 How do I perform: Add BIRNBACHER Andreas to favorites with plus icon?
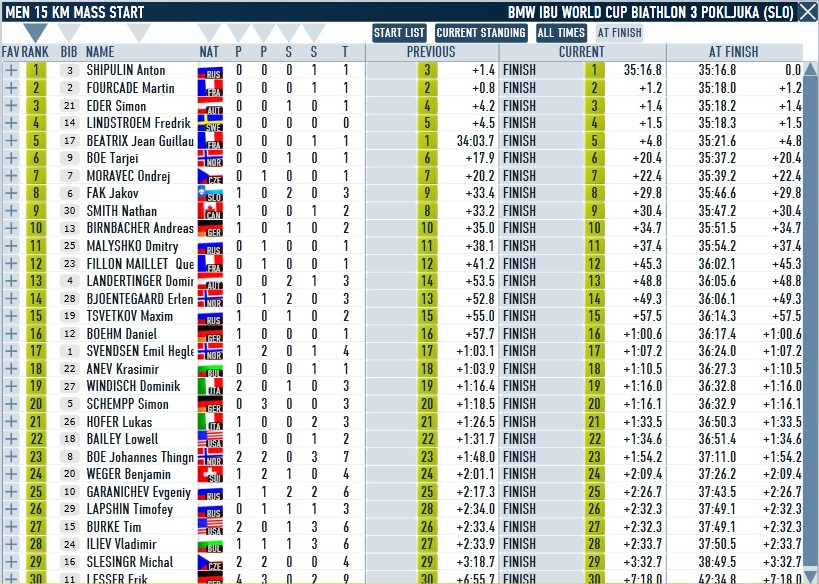coord(10,228)
